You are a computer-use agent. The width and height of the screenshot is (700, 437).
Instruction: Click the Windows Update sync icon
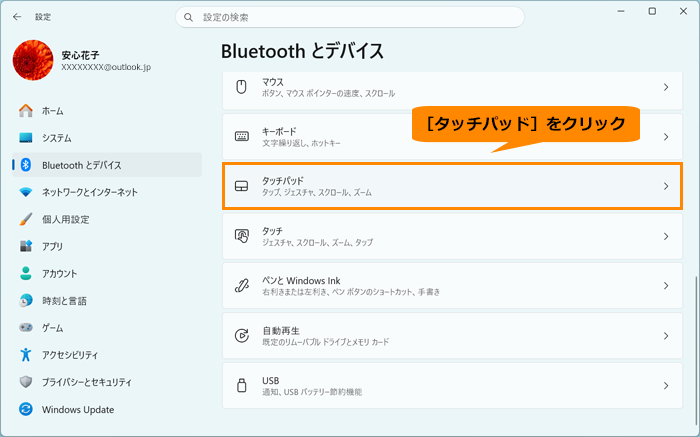point(26,409)
